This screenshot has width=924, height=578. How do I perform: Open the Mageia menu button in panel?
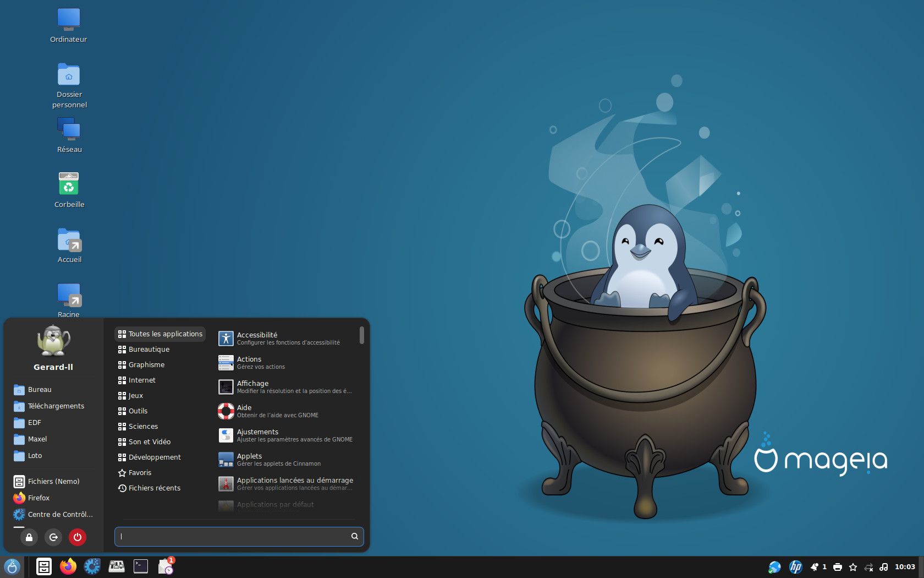click(x=12, y=566)
